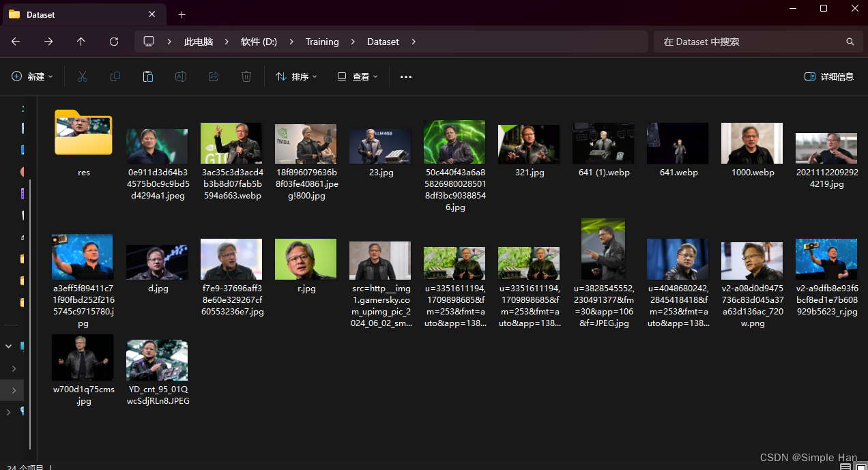
Task: Switch to large icons view in status bar
Action: coord(860,467)
